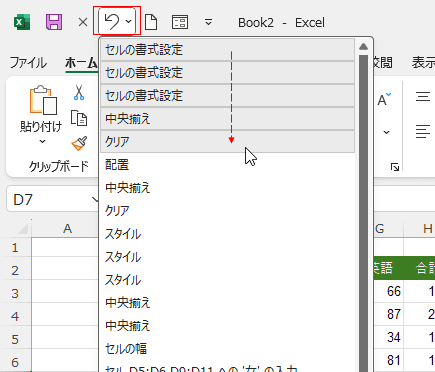The image size is (435, 372).
Task: Choose the highlighted クリア undo entry
Action: (x=227, y=142)
